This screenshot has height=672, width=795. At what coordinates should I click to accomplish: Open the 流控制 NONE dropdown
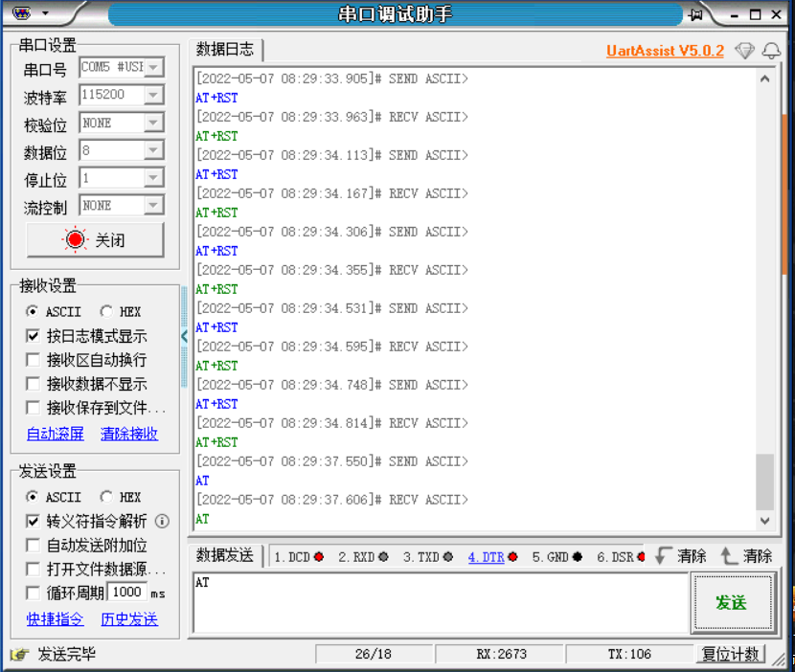point(154,205)
